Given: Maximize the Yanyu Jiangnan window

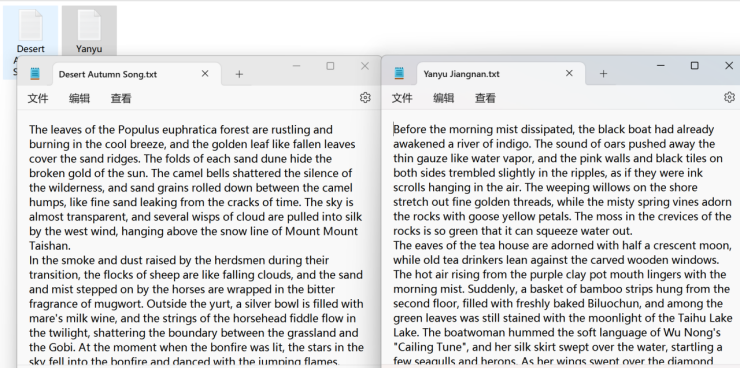Looking at the screenshot, I should 695,66.
